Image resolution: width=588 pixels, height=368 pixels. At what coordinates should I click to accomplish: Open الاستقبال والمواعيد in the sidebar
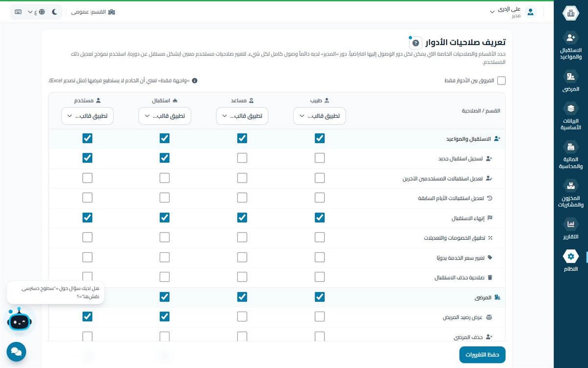570,46
